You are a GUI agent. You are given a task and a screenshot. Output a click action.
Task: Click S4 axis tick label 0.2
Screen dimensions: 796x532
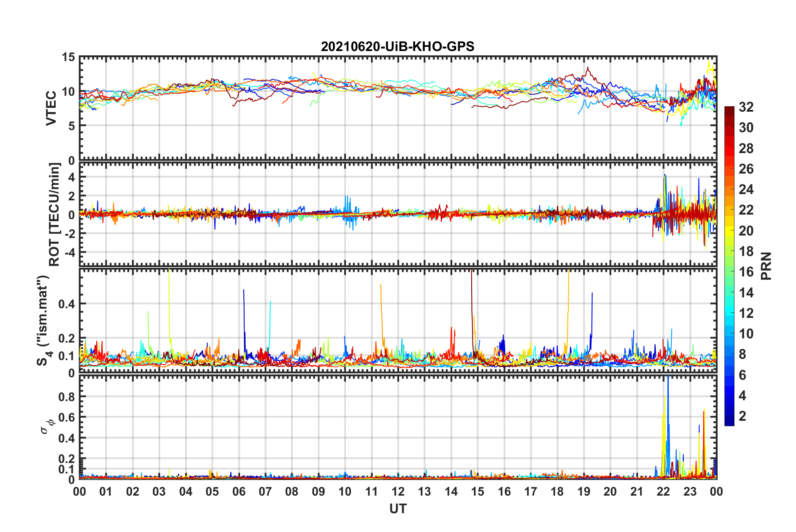pyautogui.click(x=67, y=338)
